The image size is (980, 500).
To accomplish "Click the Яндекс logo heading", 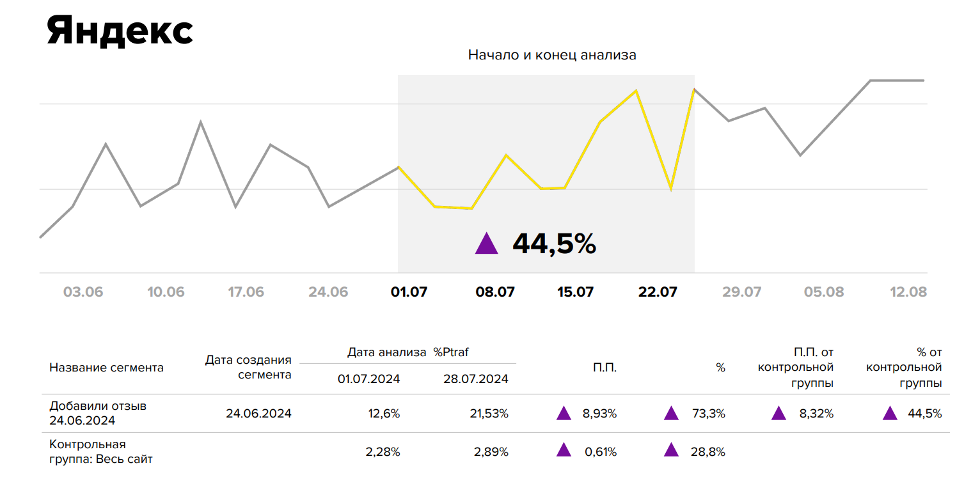I will pyautogui.click(x=120, y=31).
